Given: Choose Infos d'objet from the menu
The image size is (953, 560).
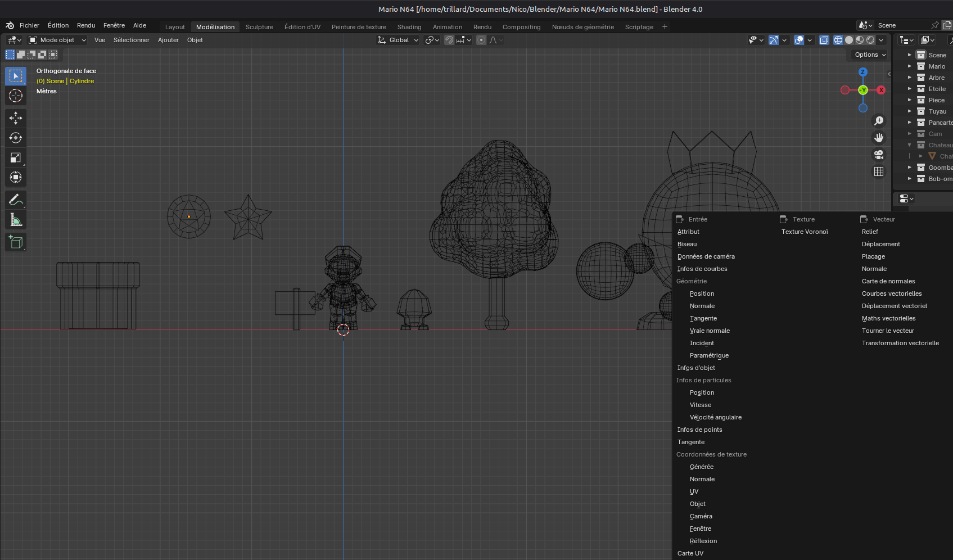Looking at the screenshot, I should point(696,368).
